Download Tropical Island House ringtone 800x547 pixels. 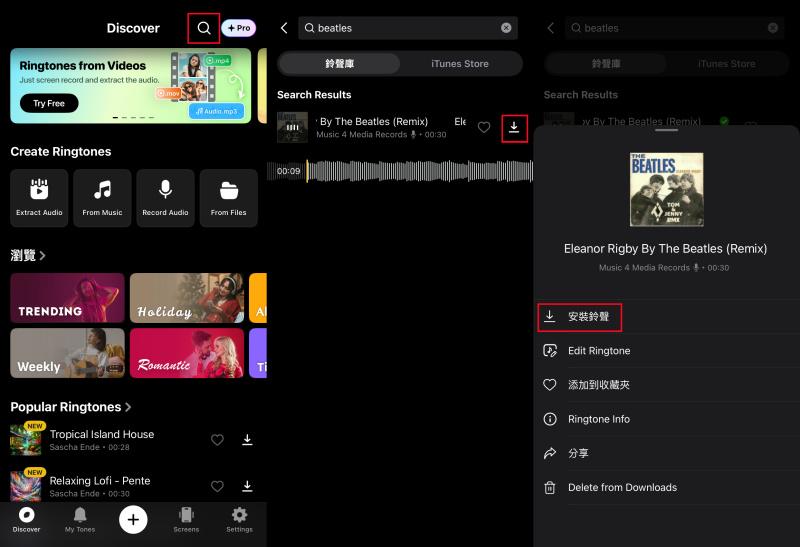(247, 440)
